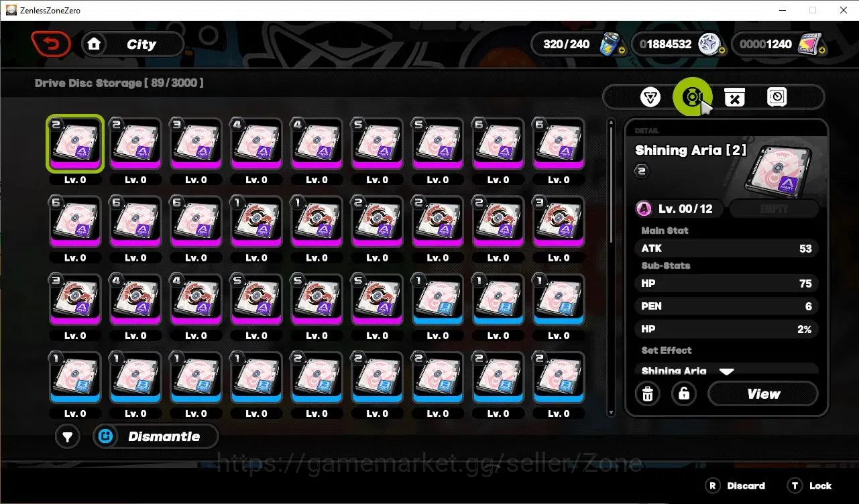Screen dimensions: 859x504
Task: Click the red back arrow button
Action: click(51, 44)
